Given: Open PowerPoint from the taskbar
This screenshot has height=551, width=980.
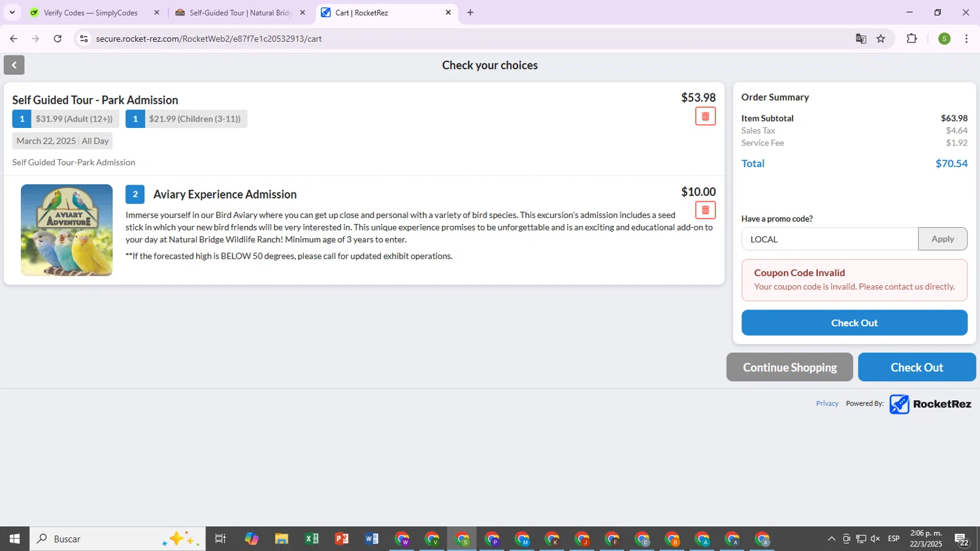Looking at the screenshot, I should click(342, 539).
